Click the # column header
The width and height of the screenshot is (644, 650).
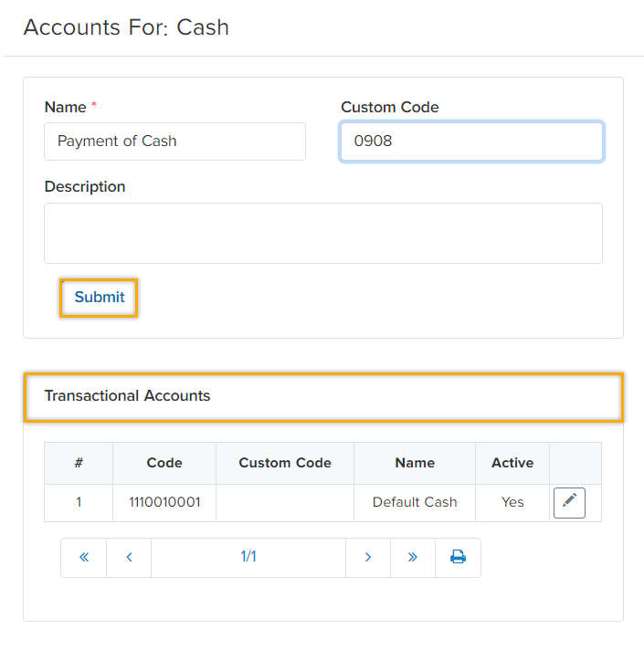pyautogui.click(x=79, y=463)
